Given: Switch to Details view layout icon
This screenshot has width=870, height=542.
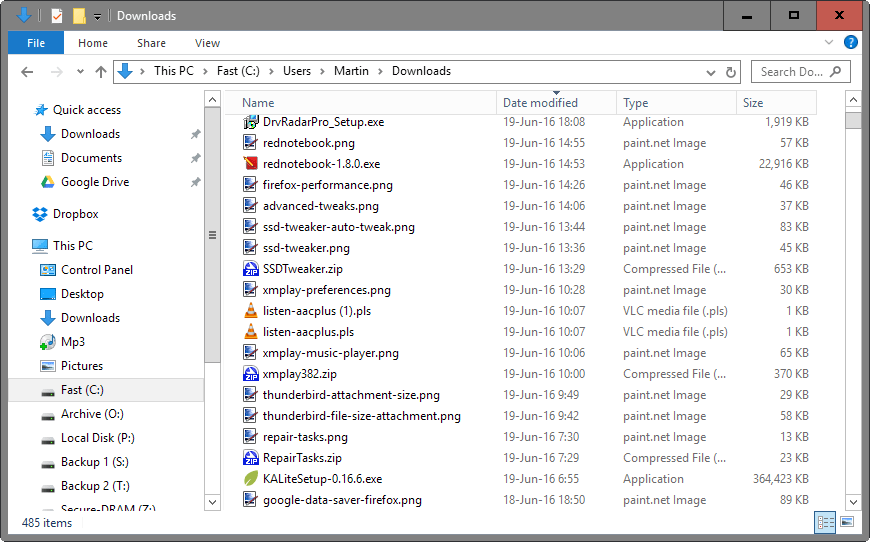Looking at the screenshot, I should (x=825, y=522).
